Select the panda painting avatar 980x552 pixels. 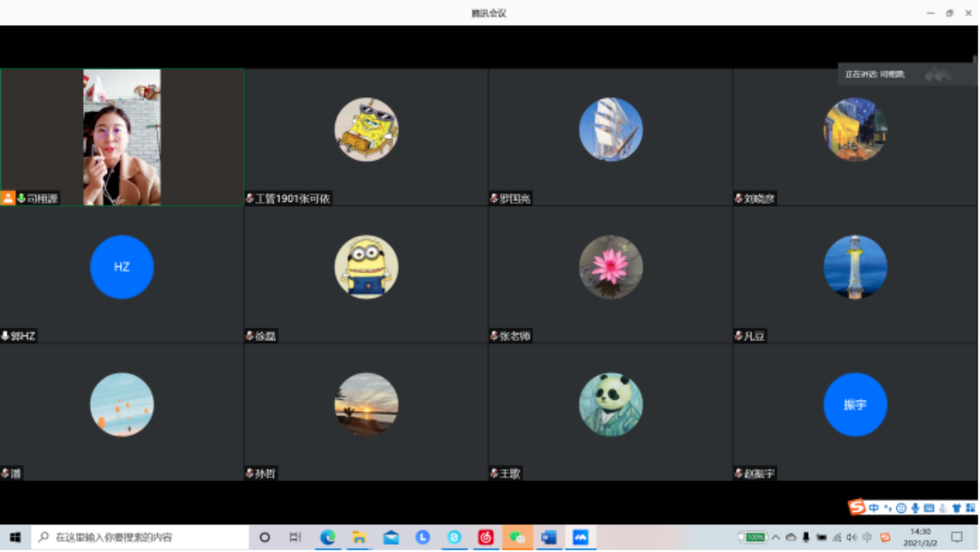pos(611,405)
